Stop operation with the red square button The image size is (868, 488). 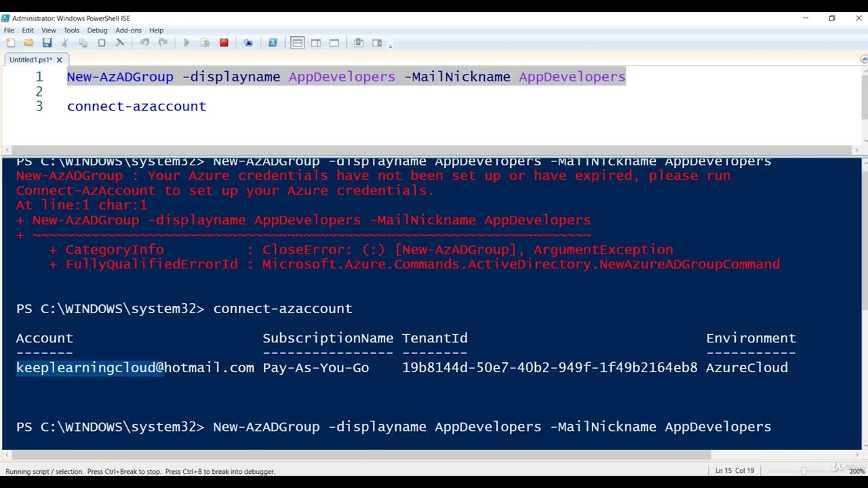coord(224,43)
